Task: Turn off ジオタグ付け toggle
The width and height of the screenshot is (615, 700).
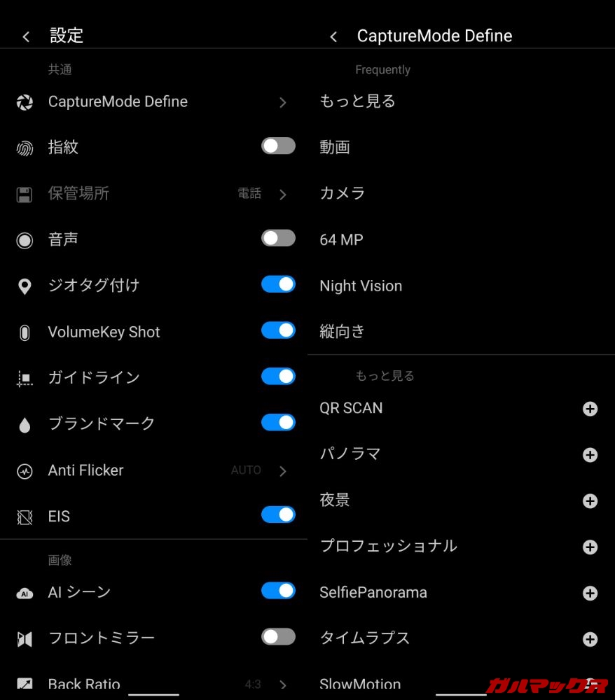Action: coord(278,284)
